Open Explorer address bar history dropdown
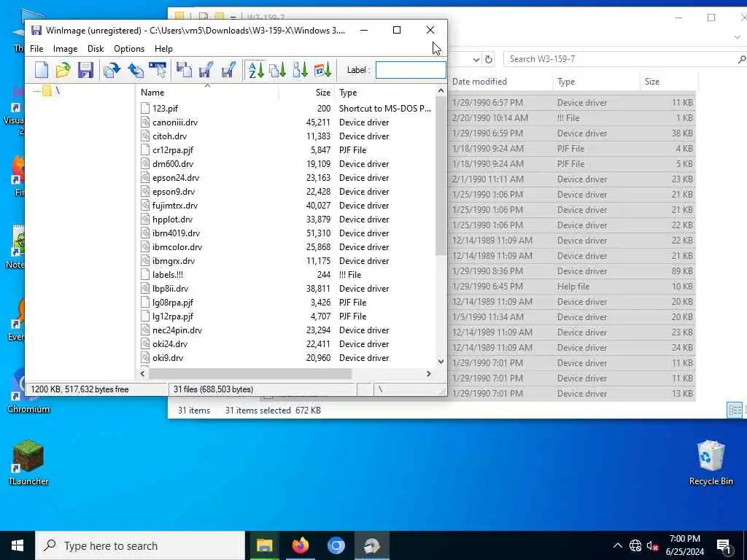Viewport: 747px width, 560px height. pos(476,60)
